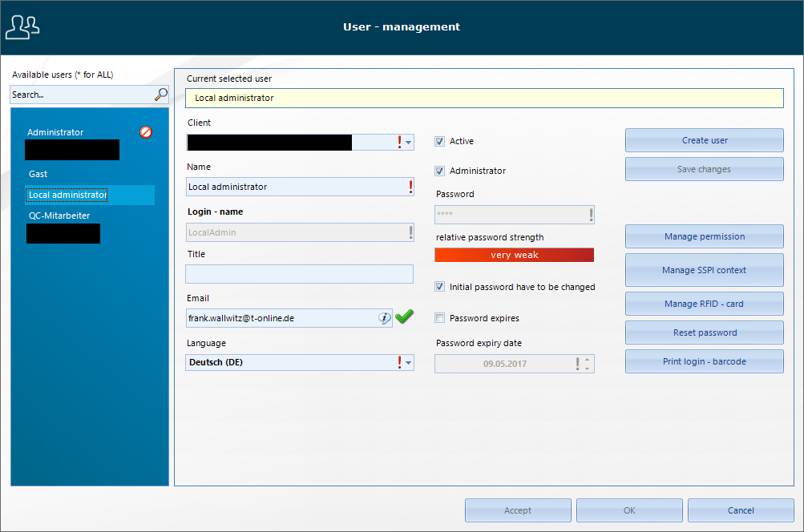Click the Current selected user field
The width and height of the screenshot is (804, 532).
pyautogui.click(x=484, y=98)
